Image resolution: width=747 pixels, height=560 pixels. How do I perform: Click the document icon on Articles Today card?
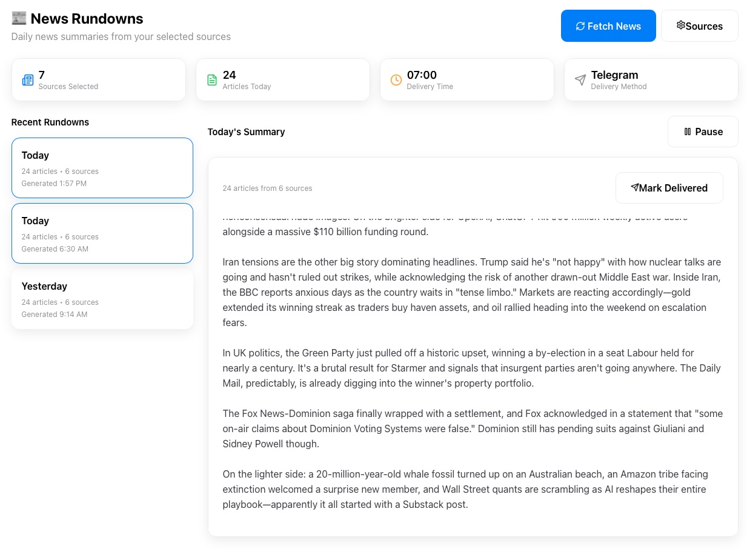212,79
